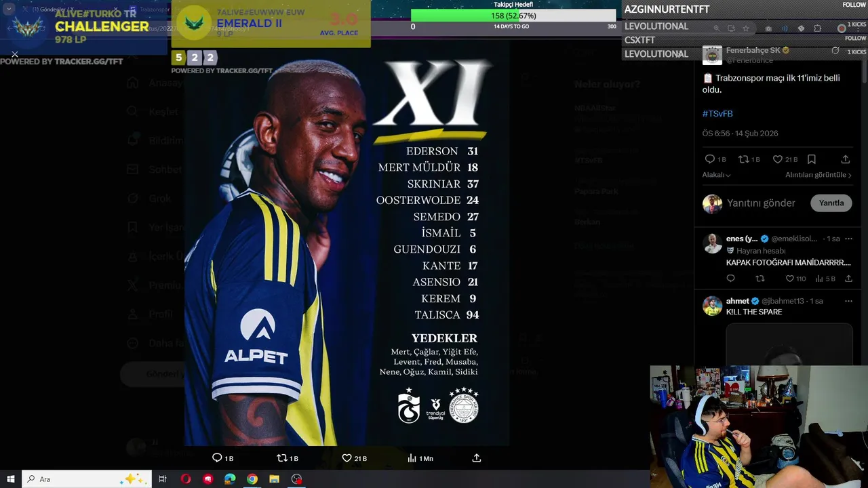Viewport: 868px width, 488px height.
Task: Open more options on ahmet's reply
Action: coord(848,301)
